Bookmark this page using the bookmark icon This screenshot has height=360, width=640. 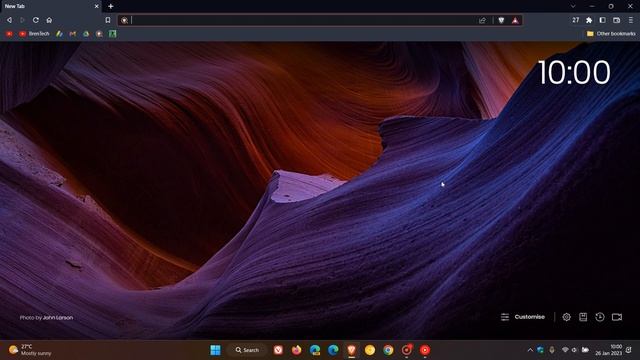pyautogui.click(x=108, y=20)
